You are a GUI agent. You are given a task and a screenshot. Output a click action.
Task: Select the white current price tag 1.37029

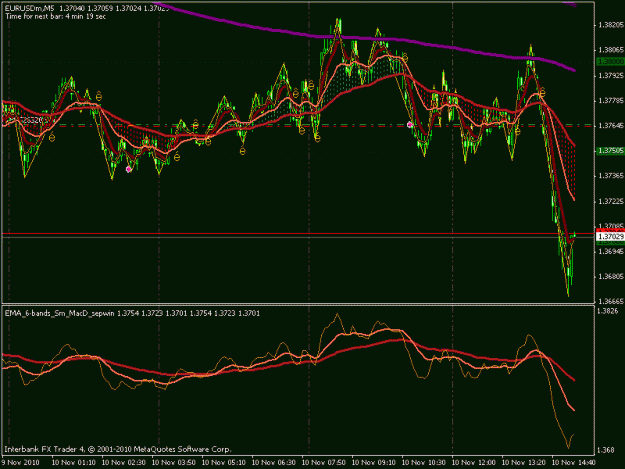[x=610, y=237]
